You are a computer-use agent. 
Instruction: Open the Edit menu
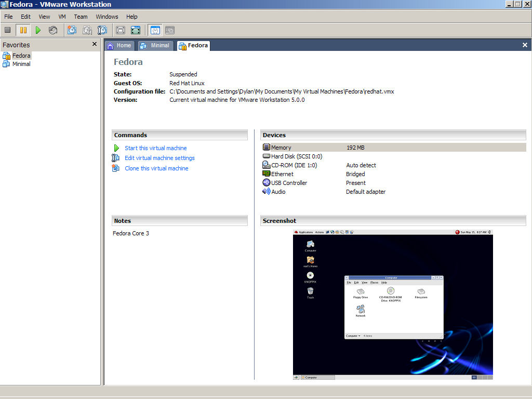coord(25,17)
